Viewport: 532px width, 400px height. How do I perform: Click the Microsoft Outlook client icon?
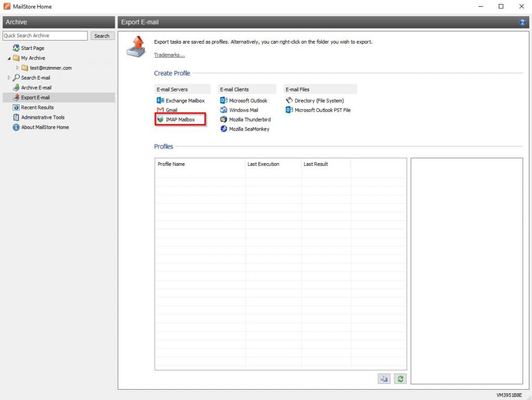coord(224,101)
